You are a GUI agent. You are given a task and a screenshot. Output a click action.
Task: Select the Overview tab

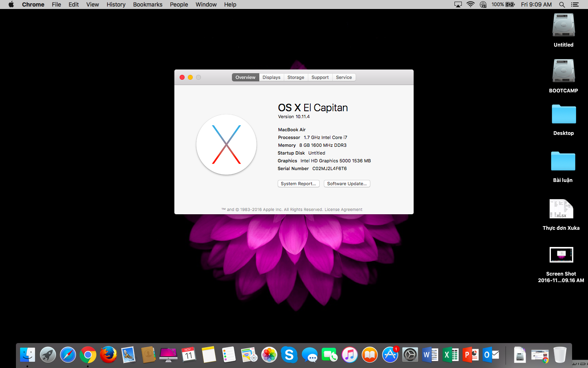[x=245, y=77]
